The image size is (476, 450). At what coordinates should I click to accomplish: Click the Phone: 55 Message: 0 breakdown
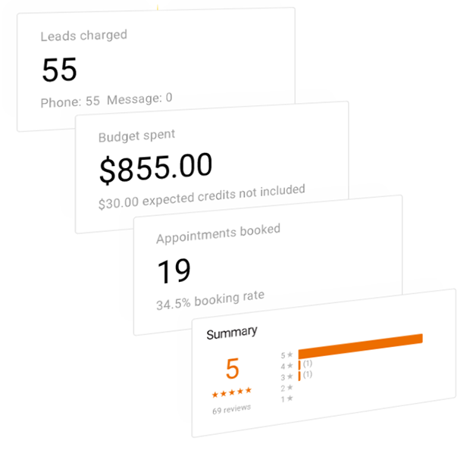(x=106, y=98)
